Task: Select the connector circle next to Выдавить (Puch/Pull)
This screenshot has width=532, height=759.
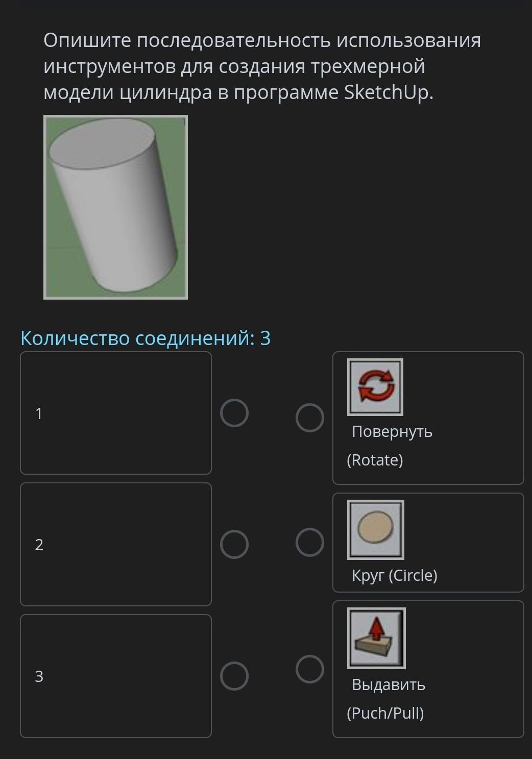Action: pos(310,669)
